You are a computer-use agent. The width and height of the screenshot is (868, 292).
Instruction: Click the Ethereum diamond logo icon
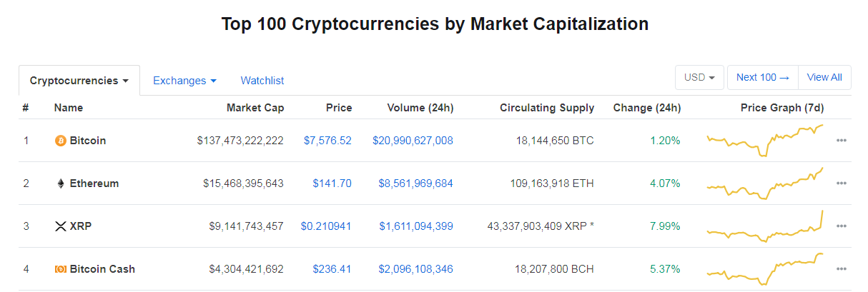click(x=61, y=183)
